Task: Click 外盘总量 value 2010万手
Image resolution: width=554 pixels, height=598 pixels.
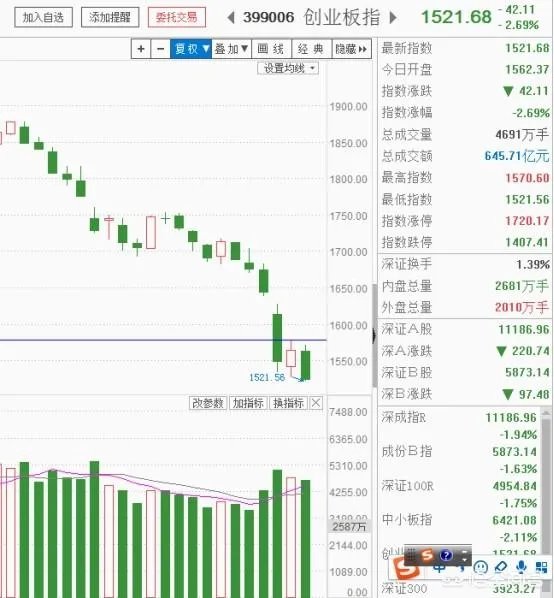Action: click(x=522, y=307)
